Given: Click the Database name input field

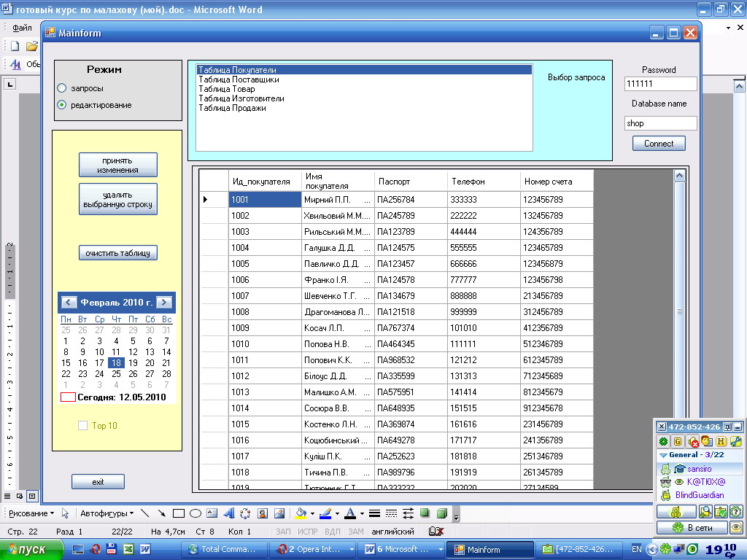Looking at the screenshot, I should pos(660,123).
